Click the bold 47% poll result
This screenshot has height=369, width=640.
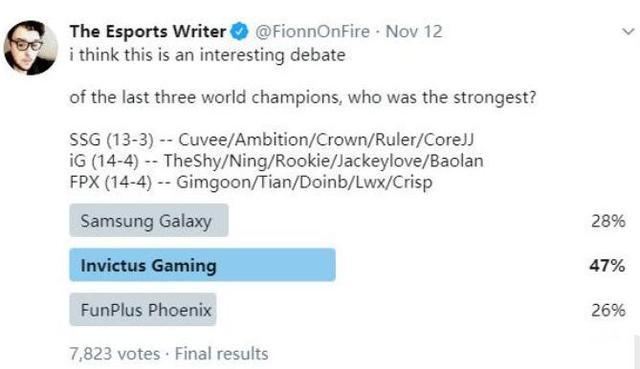tap(607, 265)
